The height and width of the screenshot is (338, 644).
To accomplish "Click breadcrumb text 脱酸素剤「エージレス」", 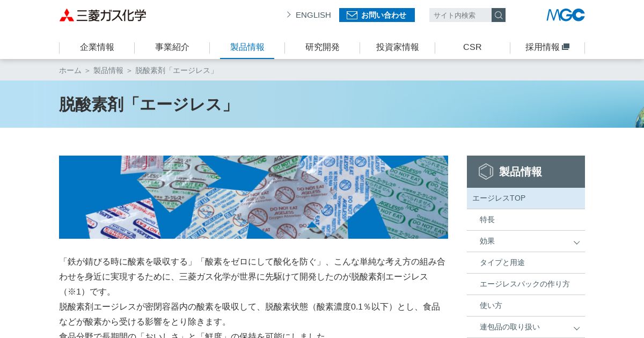I will click(x=176, y=70).
